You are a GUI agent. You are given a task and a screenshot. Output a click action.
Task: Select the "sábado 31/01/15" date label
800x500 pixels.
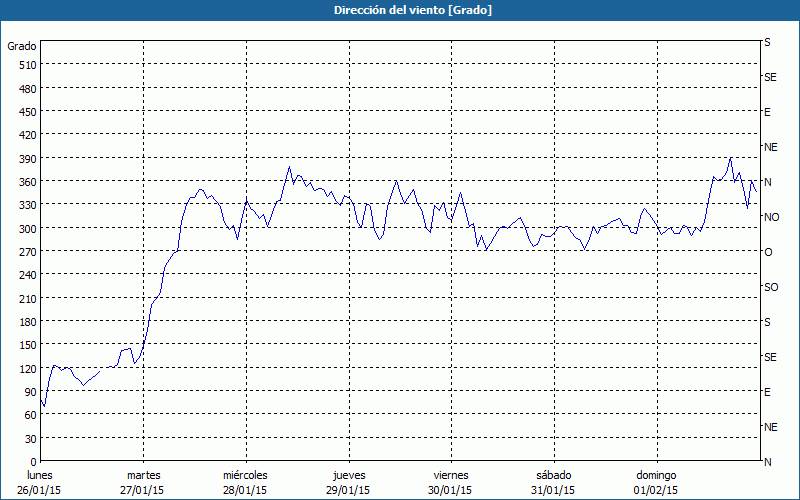tap(553, 483)
